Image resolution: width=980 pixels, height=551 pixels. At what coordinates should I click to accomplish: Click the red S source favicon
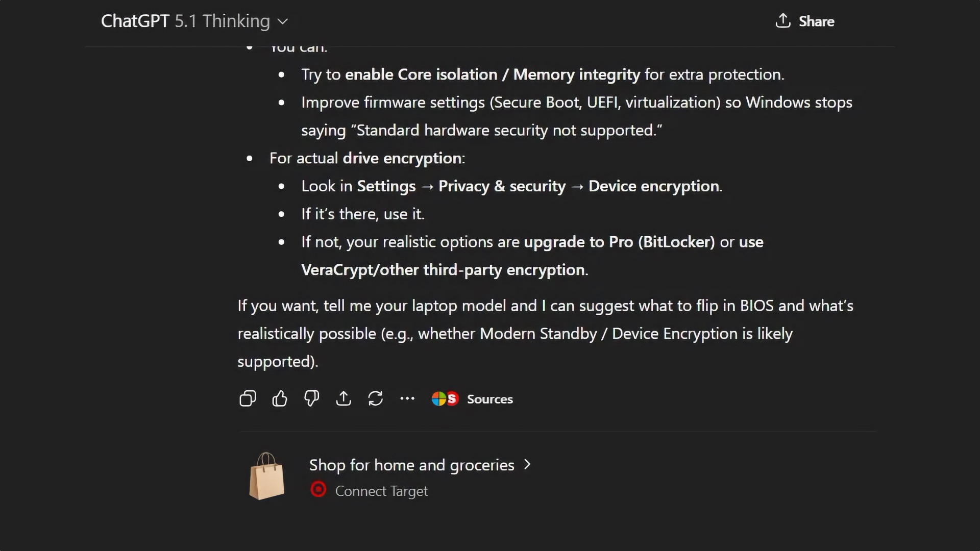click(x=452, y=399)
